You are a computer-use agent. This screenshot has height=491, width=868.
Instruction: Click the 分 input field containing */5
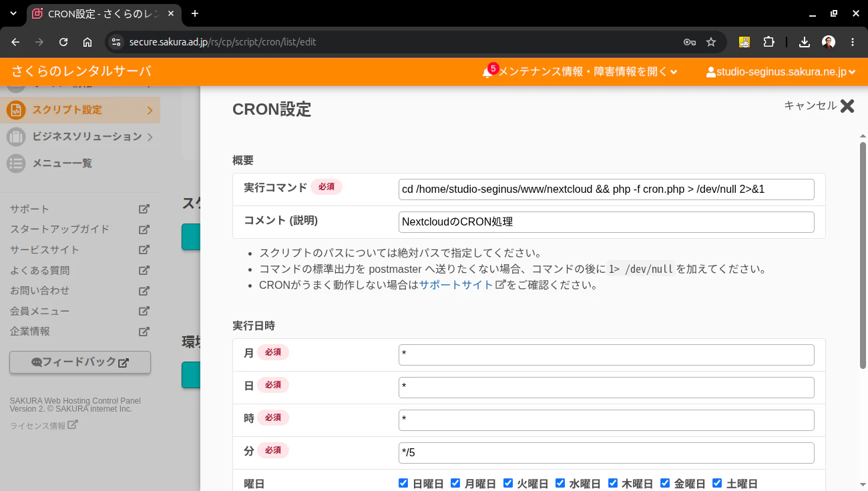pos(606,453)
